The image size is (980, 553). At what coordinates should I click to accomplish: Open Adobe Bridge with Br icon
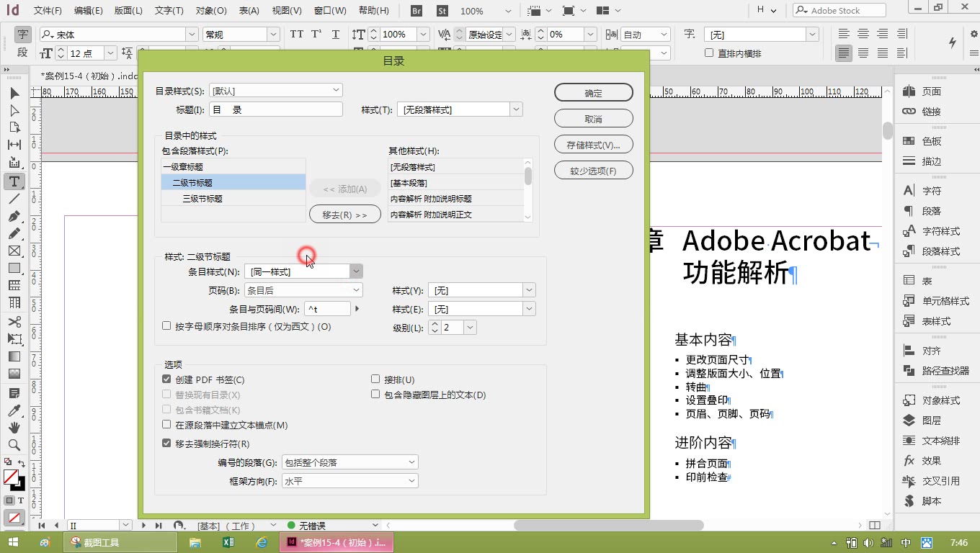pyautogui.click(x=416, y=11)
